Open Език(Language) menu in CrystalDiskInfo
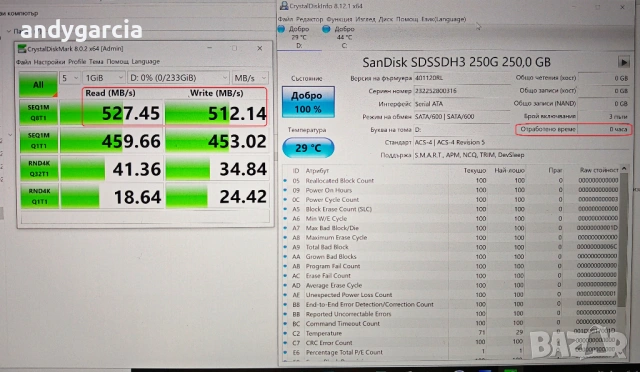This screenshot has height=372, width=640. tap(444, 19)
